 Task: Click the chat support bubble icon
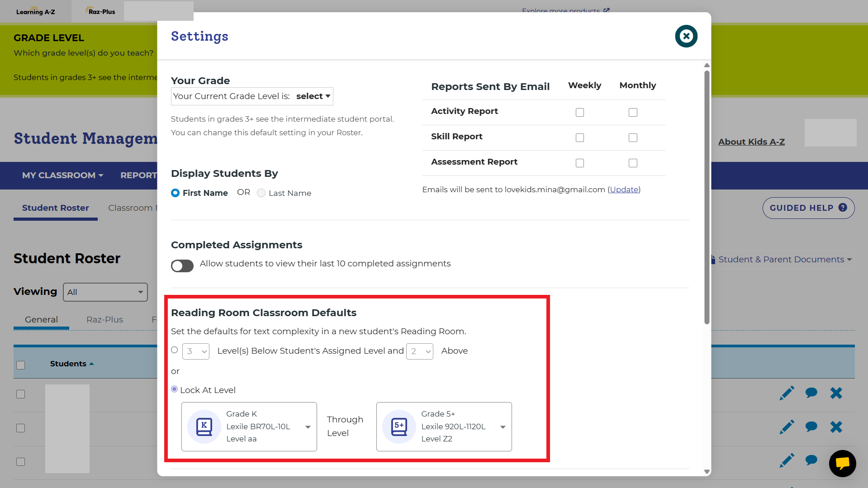click(x=842, y=463)
